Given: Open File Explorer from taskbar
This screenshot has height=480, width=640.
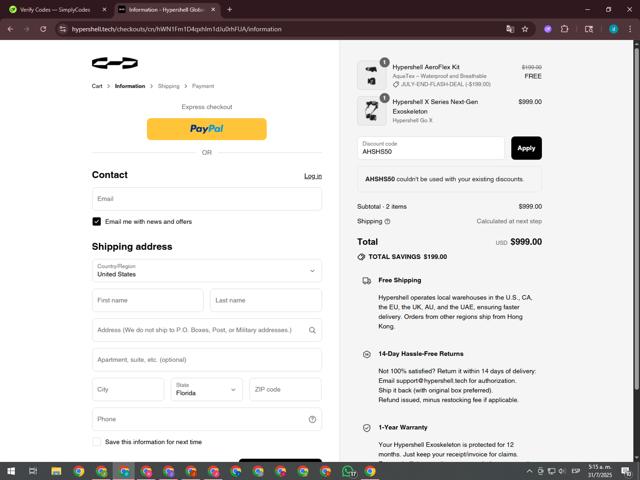Looking at the screenshot, I should 56,471.
